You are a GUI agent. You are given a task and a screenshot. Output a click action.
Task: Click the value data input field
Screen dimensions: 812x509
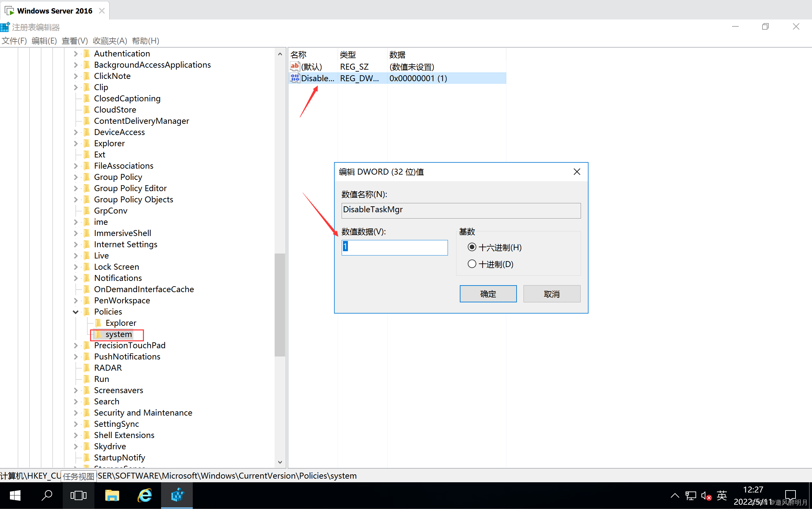click(x=394, y=248)
